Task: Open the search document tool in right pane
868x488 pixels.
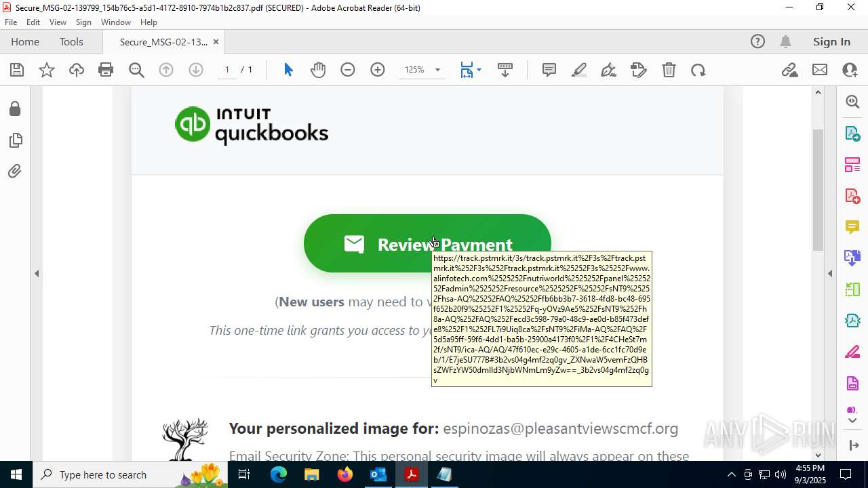Action: pos(852,102)
